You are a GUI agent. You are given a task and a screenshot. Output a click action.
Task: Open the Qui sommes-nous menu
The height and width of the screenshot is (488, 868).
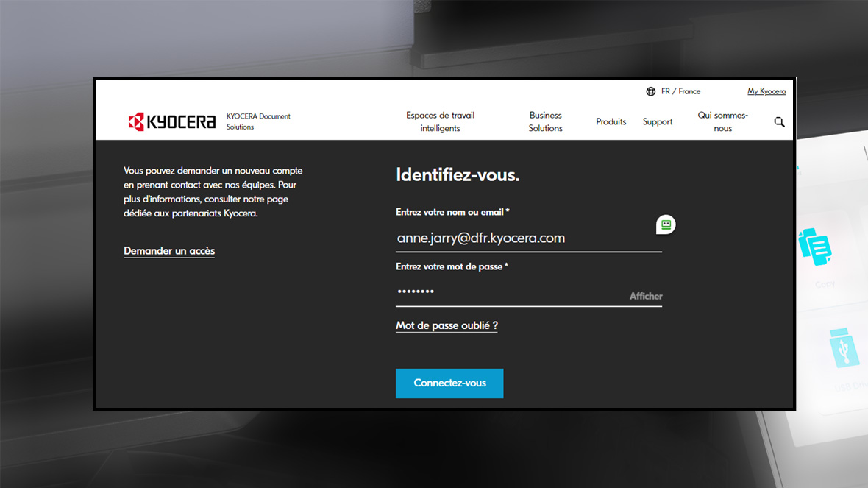tap(722, 121)
